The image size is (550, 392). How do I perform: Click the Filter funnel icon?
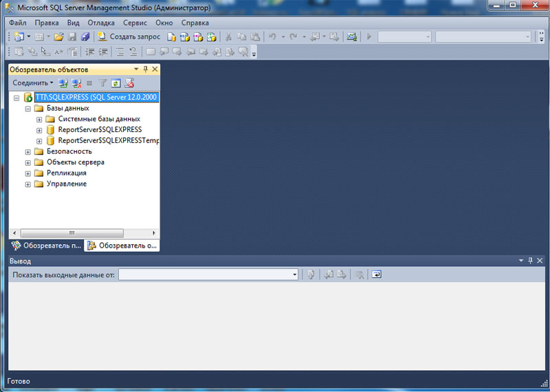click(x=102, y=83)
